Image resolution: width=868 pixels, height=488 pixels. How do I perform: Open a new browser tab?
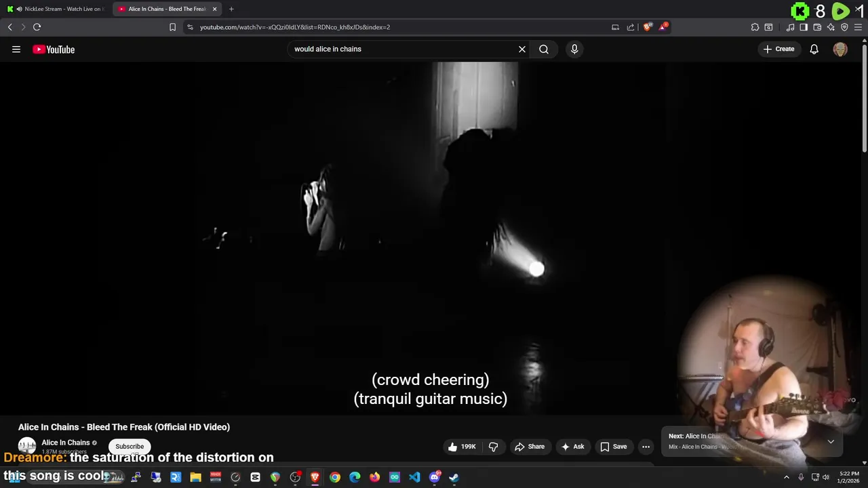[231, 9]
